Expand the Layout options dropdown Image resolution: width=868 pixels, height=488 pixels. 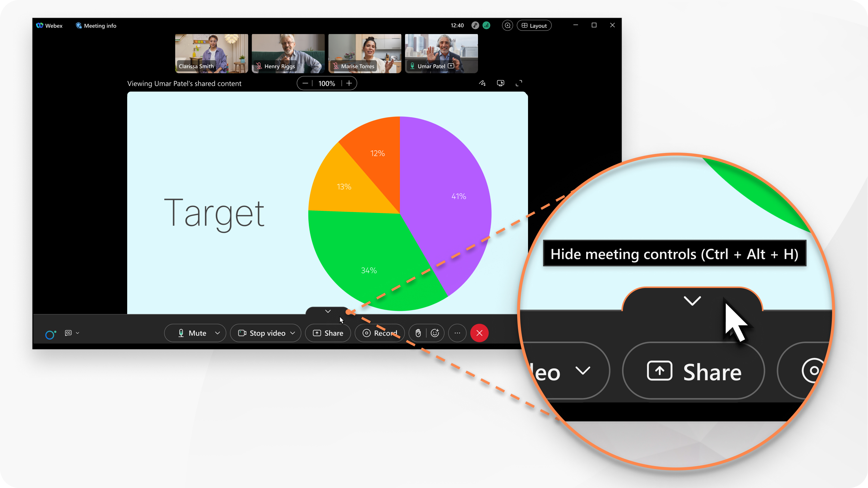(x=535, y=25)
